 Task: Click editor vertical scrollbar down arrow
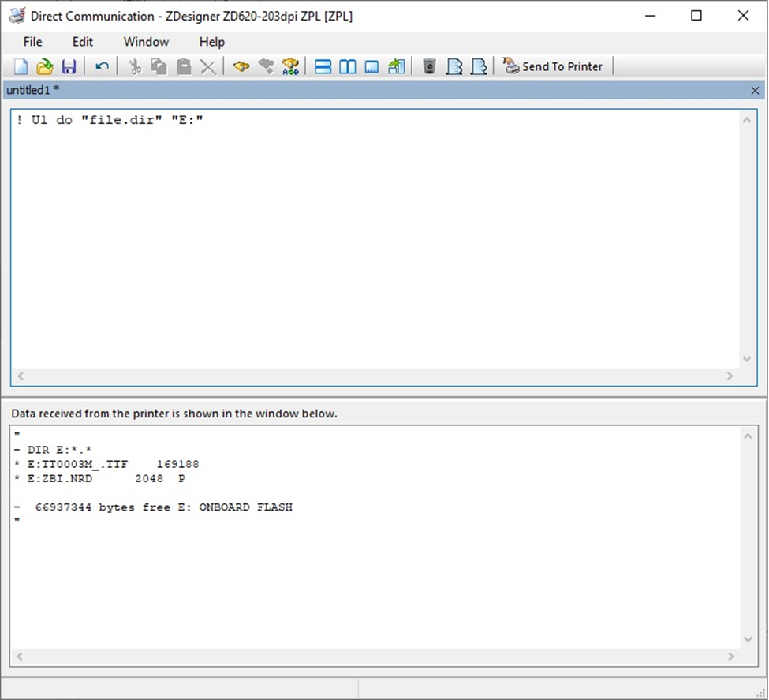(747, 359)
